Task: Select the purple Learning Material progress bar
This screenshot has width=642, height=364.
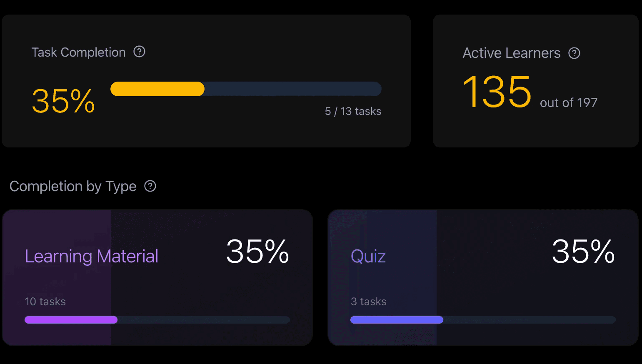Action: (157, 320)
